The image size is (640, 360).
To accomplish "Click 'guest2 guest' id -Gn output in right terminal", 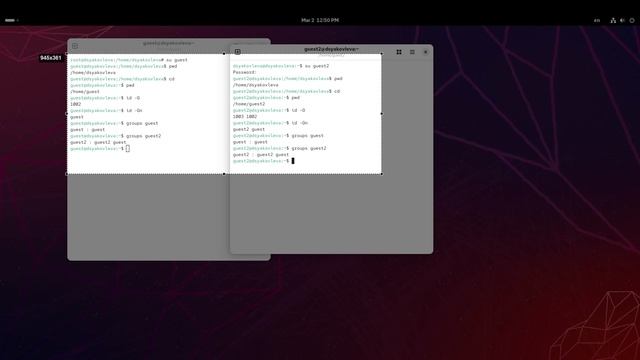I will (x=249, y=129).
